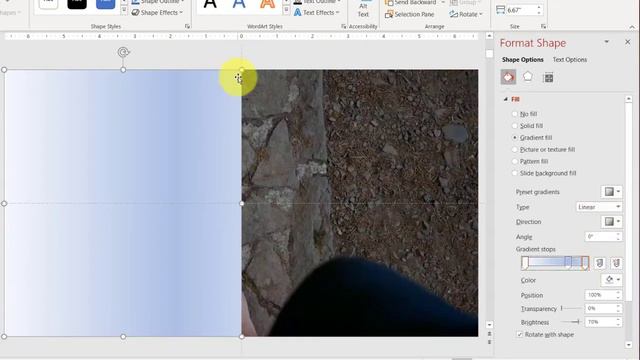Click the middle gradient stop marker
640x360 pixels.
coord(568,263)
